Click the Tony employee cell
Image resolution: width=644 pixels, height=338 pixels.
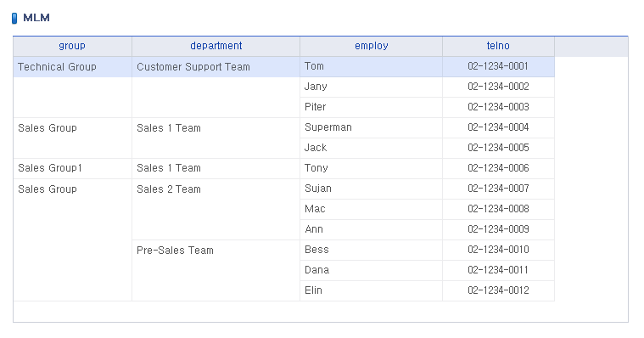pos(372,168)
